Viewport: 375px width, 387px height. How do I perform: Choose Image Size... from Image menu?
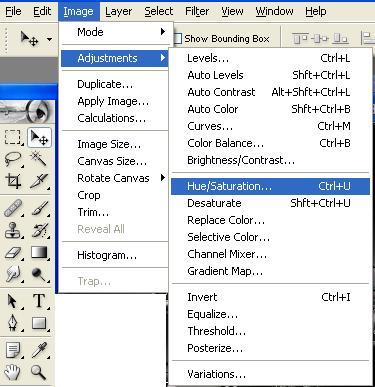pyautogui.click(x=115, y=144)
